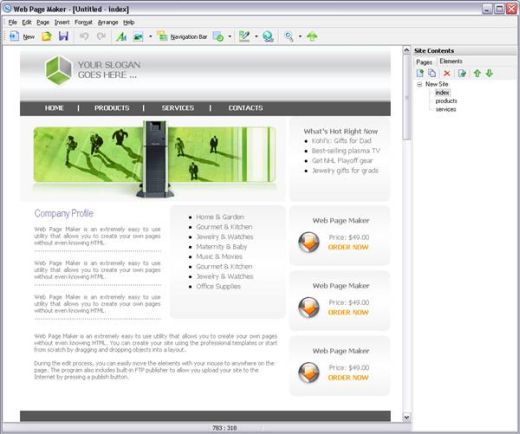
Task: Select the services page in tree
Action: tap(446, 109)
